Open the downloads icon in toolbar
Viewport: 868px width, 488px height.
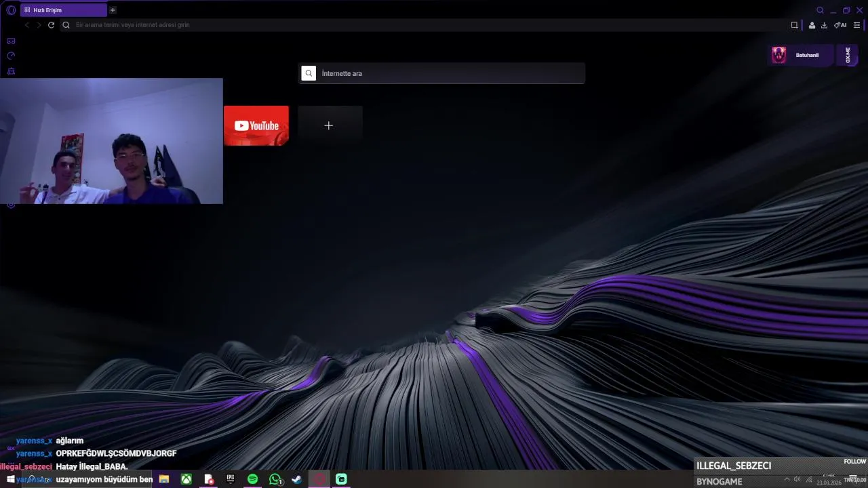click(824, 25)
